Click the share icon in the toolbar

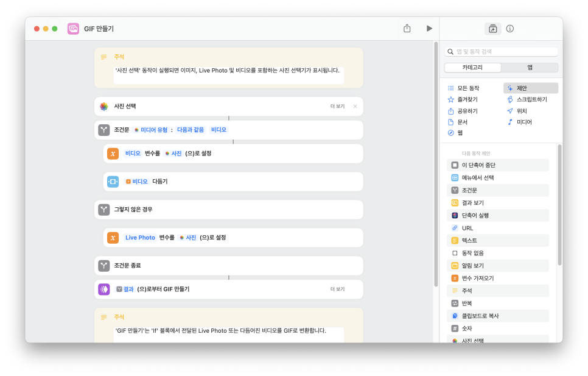[x=407, y=29]
